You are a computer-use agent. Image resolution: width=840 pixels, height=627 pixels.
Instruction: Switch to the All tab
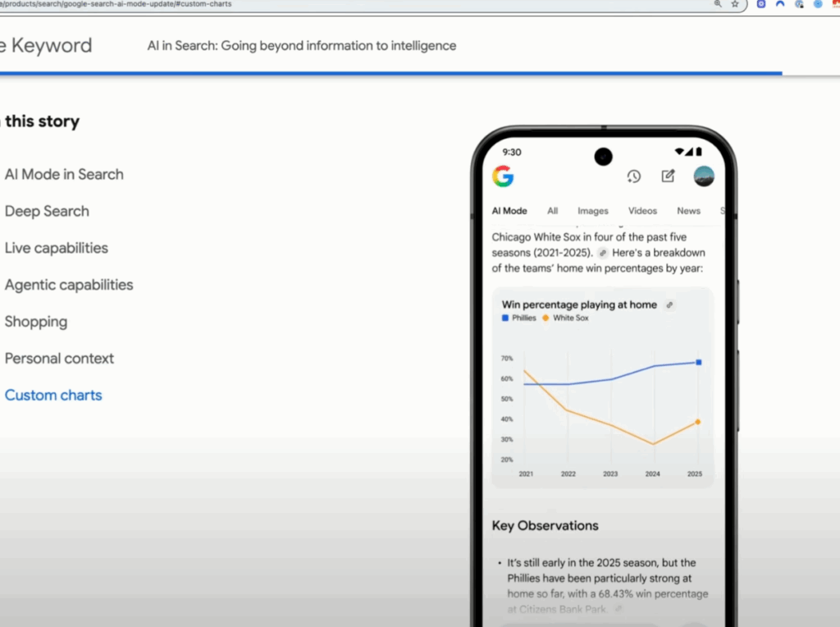click(x=552, y=211)
